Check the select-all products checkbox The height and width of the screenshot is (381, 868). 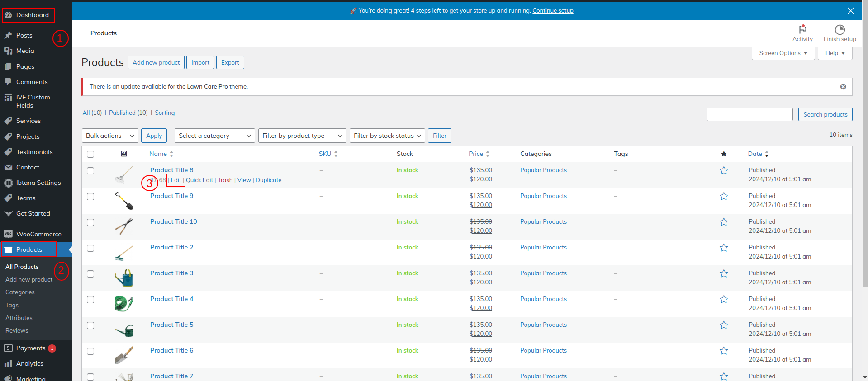tap(90, 154)
